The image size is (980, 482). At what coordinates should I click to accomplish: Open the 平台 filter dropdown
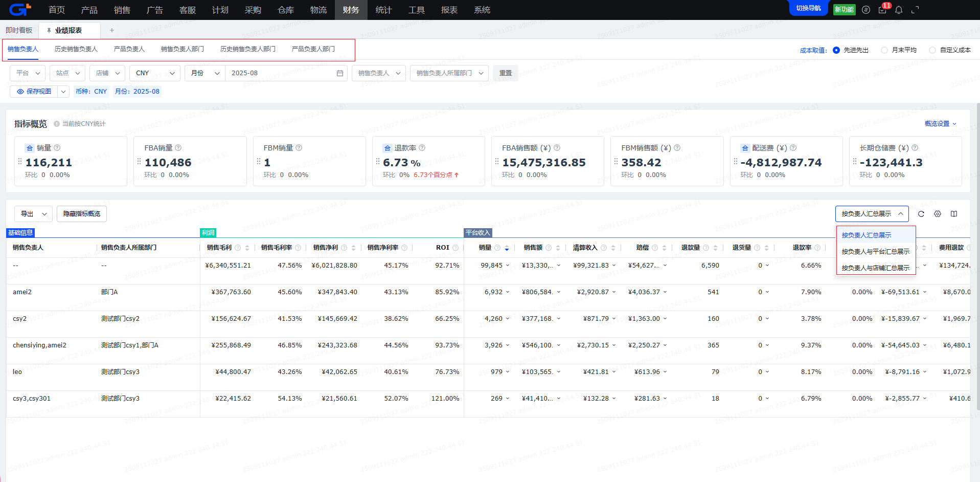(x=28, y=73)
